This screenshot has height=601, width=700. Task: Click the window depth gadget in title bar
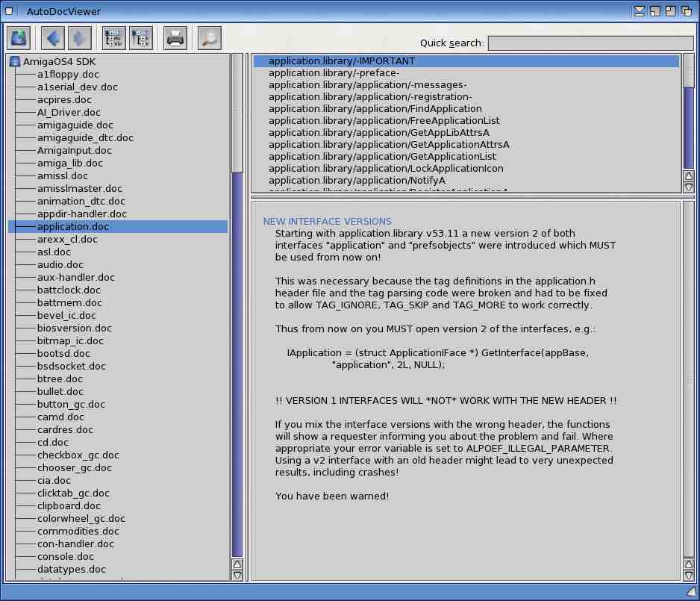(686, 11)
